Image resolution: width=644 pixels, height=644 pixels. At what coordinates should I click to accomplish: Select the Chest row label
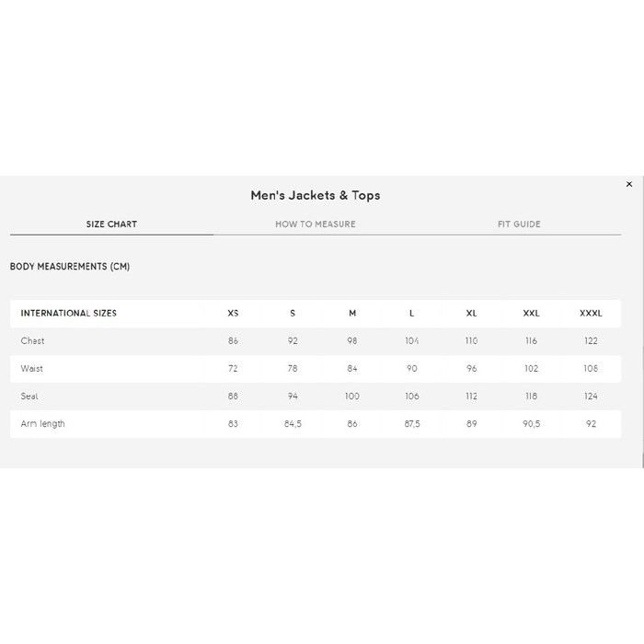coord(33,341)
